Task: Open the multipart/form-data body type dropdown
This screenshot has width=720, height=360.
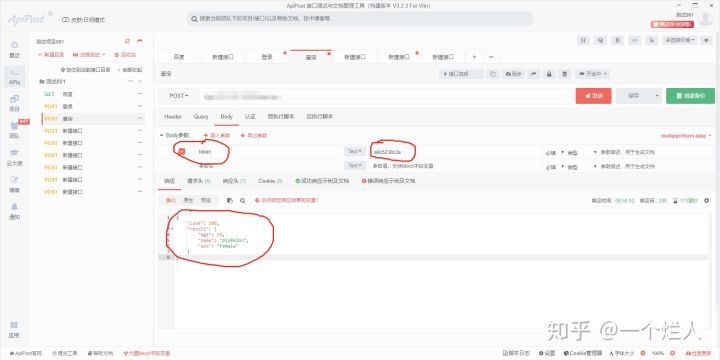Action: click(686, 136)
